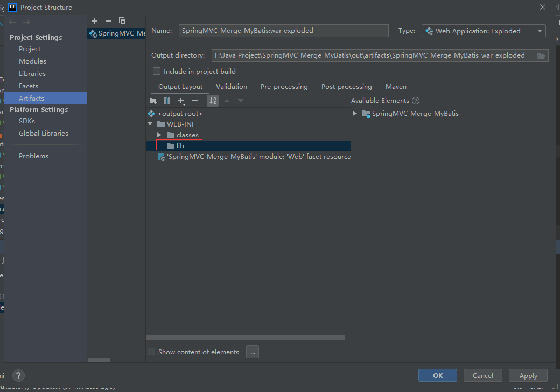Screen dimensions: 560x392
Task: Close the Project Structure dialog
Action: [x=543, y=7]
